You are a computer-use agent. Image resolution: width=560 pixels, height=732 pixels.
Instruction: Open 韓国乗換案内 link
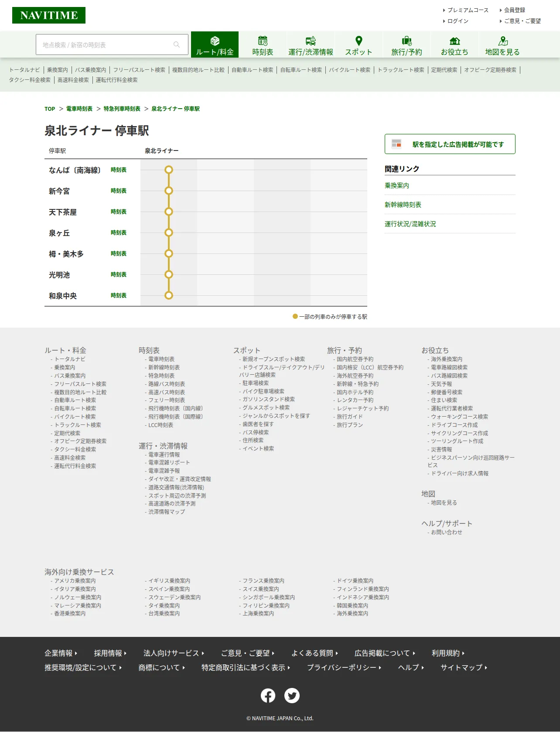[x=352, y=605]
